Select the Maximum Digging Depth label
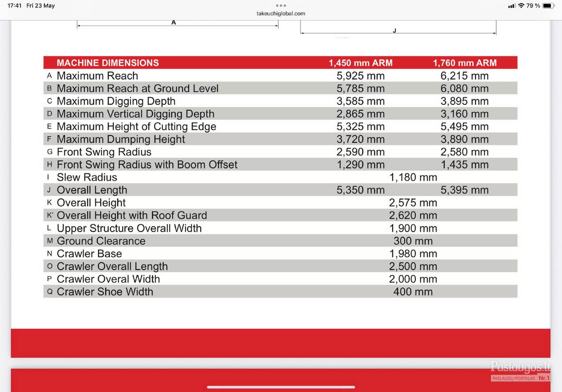The image size is (562, 392). (116, 101)
